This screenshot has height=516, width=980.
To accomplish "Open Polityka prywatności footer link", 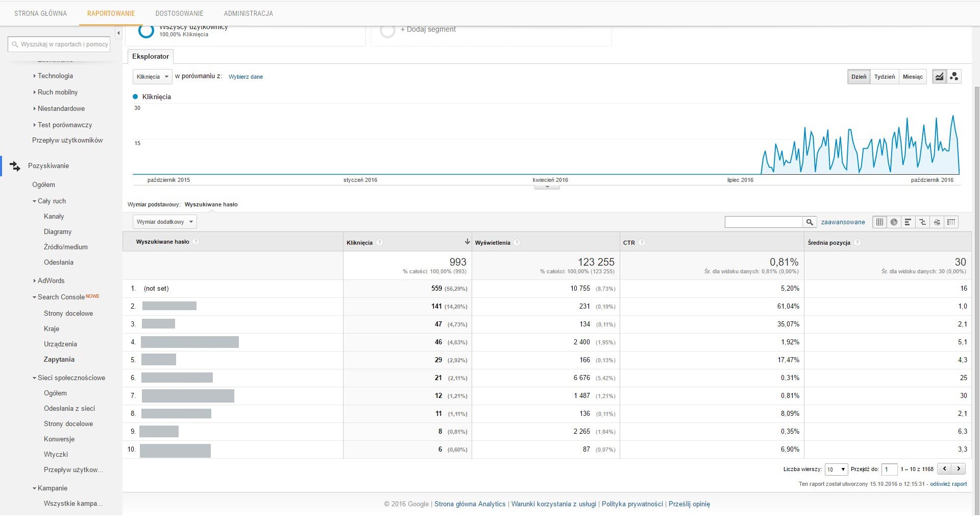I will (632, 504).
